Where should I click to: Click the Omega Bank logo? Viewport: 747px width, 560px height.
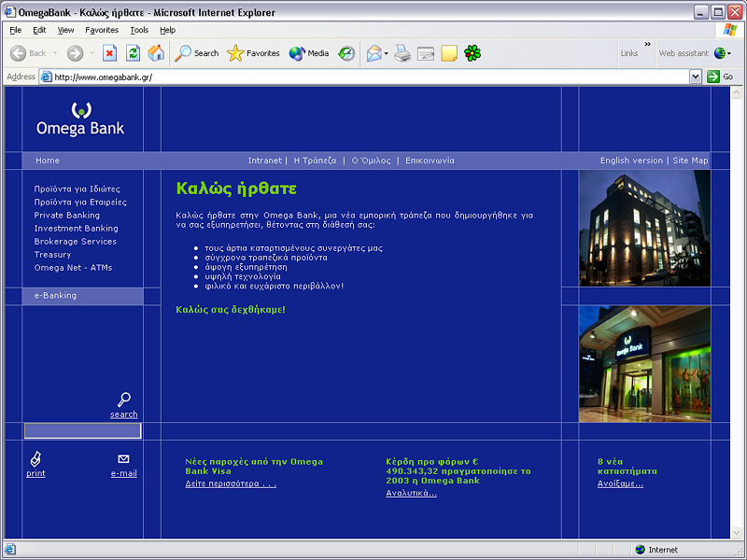80,119
